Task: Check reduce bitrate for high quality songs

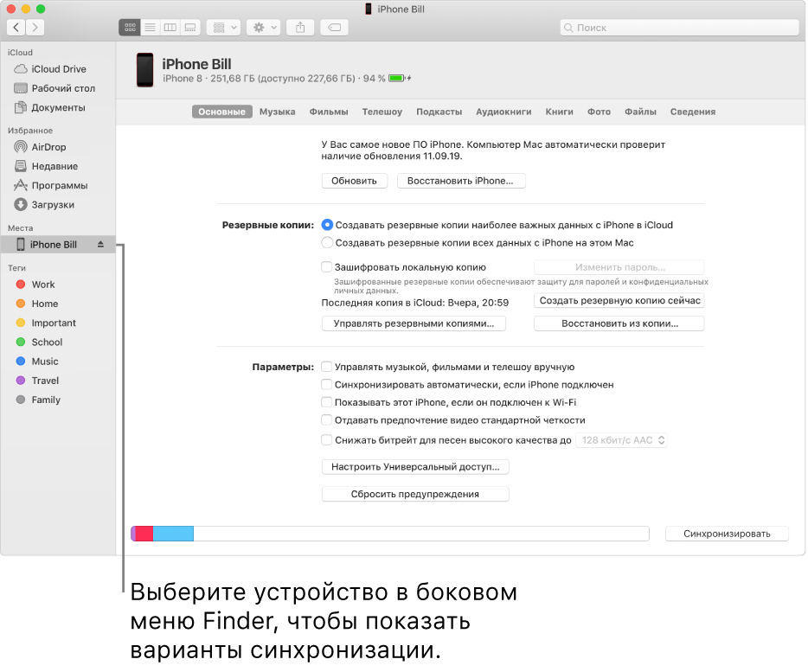Action: tap(326, 439)
